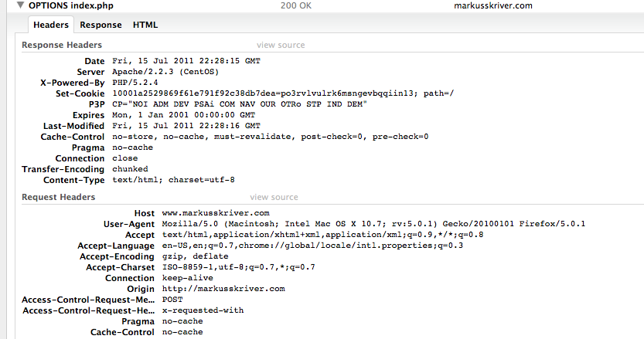This screenshot has width=644, height=339.
Task: Switch to the HTML tab
Action: click(x=145, y=25)
